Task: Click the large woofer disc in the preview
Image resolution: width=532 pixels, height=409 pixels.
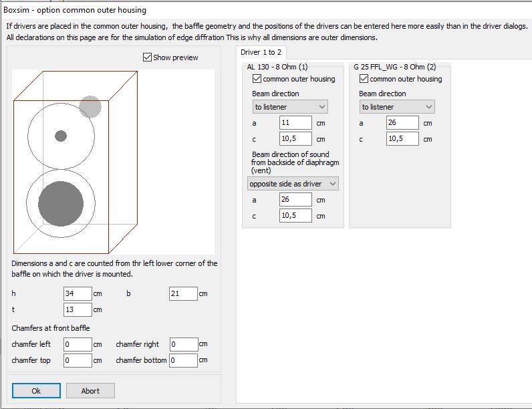Action: coord(61,203)
